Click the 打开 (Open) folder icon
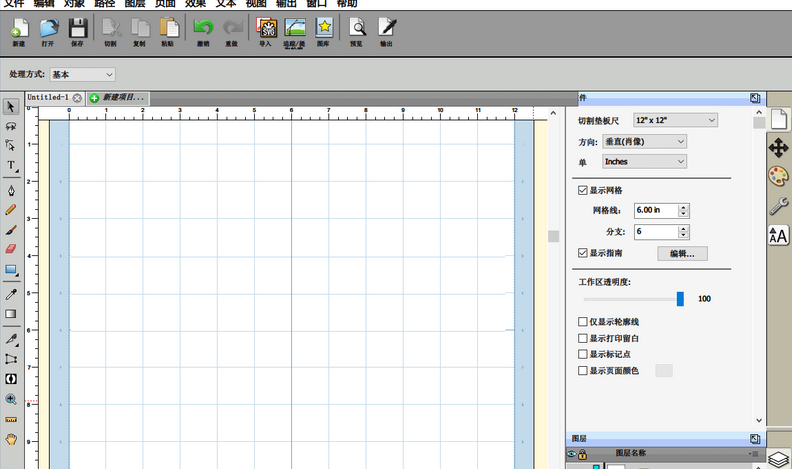 click(x=48, y=28)
